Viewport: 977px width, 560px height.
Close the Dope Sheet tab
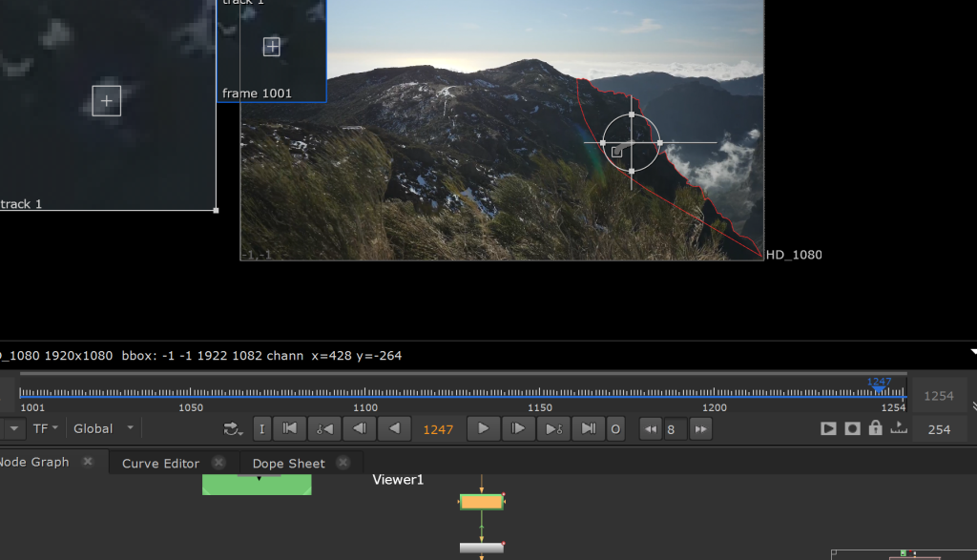click(343, 463)
